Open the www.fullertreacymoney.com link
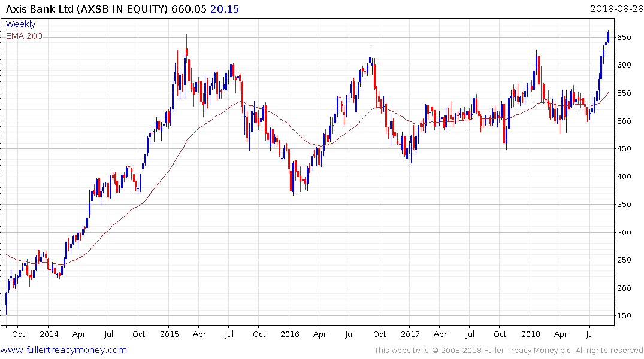The height and width of the screenshot is (359, 644). pyautogui.click(x=64, y=350)
